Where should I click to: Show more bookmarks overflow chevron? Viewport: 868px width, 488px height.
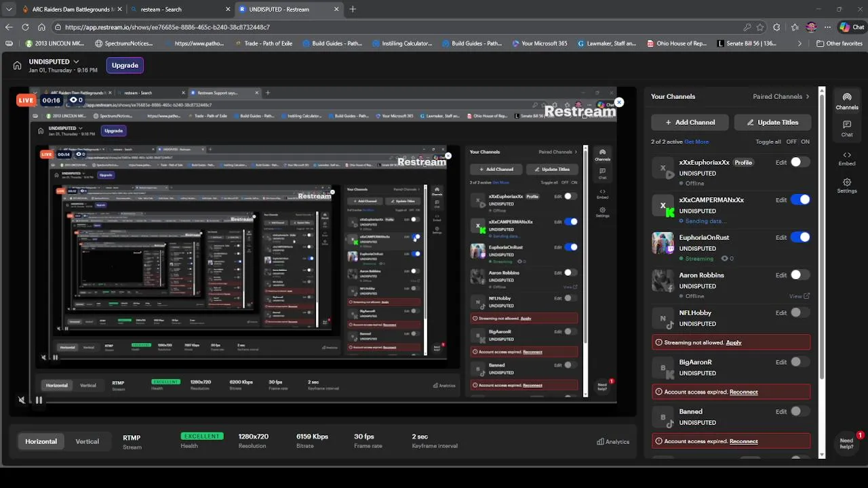click(800, 43)
